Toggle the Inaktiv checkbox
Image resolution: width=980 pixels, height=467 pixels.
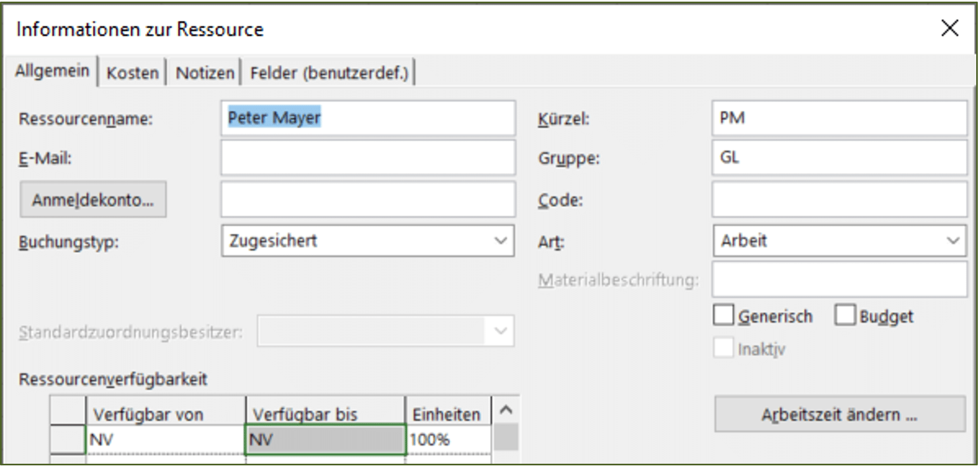(723, 348)
